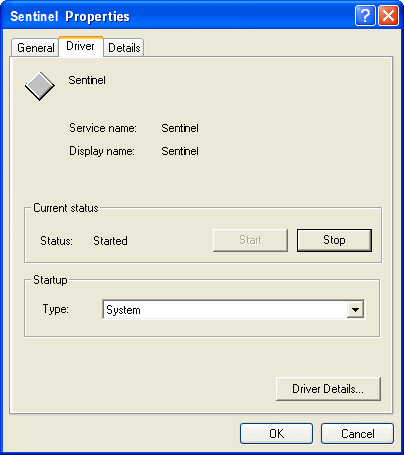404x455 pixels.
Task: Click the Status: label
Action: pos(56,241)
